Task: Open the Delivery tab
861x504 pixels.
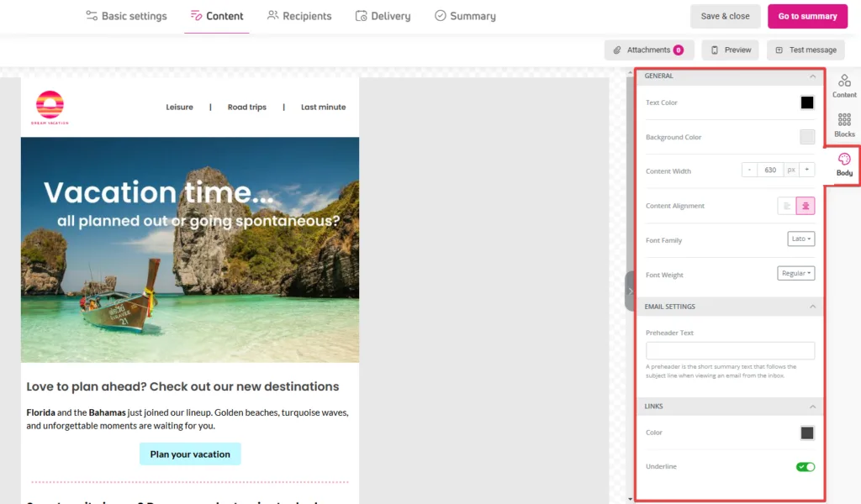Action: click(x=383, y=16)
